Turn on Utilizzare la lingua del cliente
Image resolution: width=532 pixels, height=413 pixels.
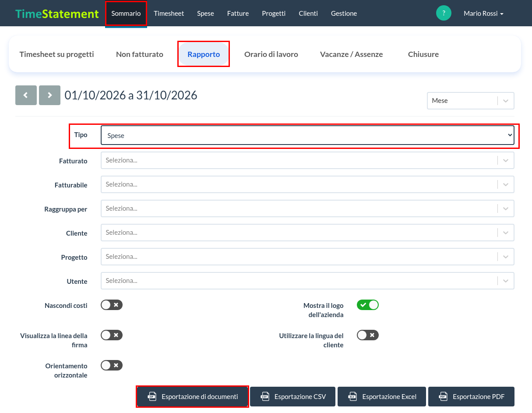pos(368,335)
